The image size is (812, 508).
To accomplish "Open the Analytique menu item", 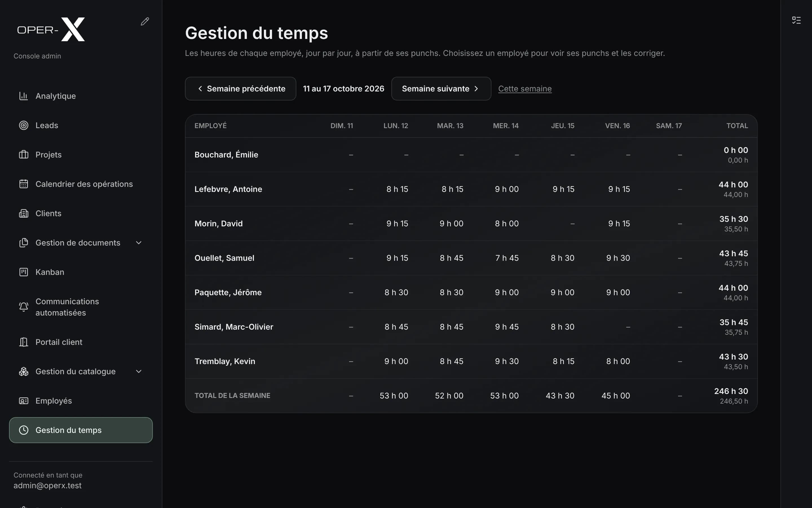I will click(81, 96).
